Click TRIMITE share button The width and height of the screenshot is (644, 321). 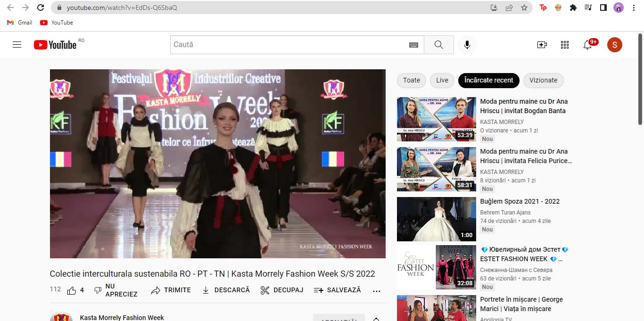pos(171,290)
